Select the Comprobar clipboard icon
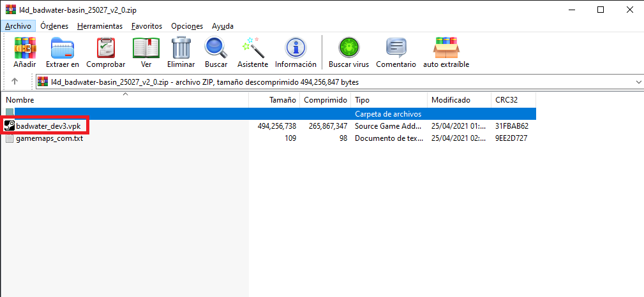Viewport: 644px width, 297px height. click(105, 48)
